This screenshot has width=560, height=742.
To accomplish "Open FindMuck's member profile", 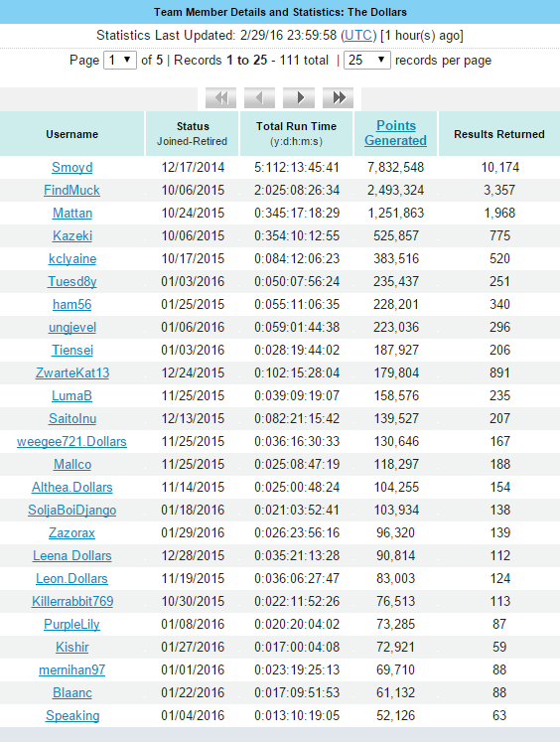I will coord(71,191).
